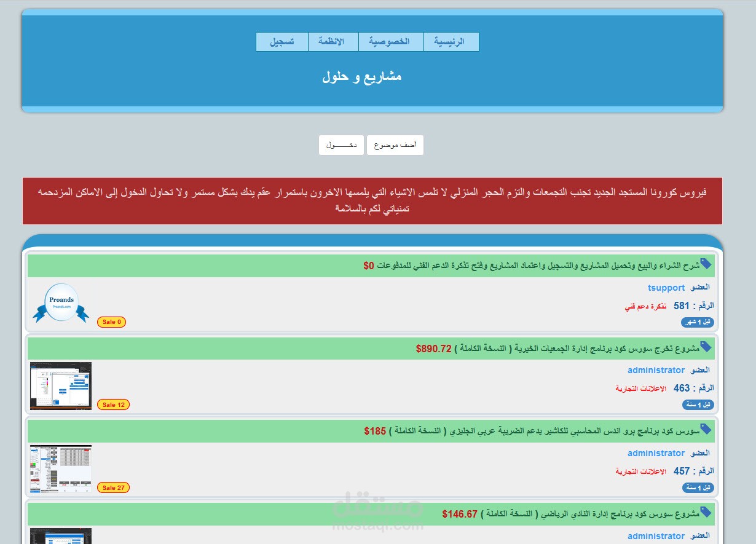This screenshot has width=756, height=544.
Task: Click the $0 price
Action: (x=369, y=266)
